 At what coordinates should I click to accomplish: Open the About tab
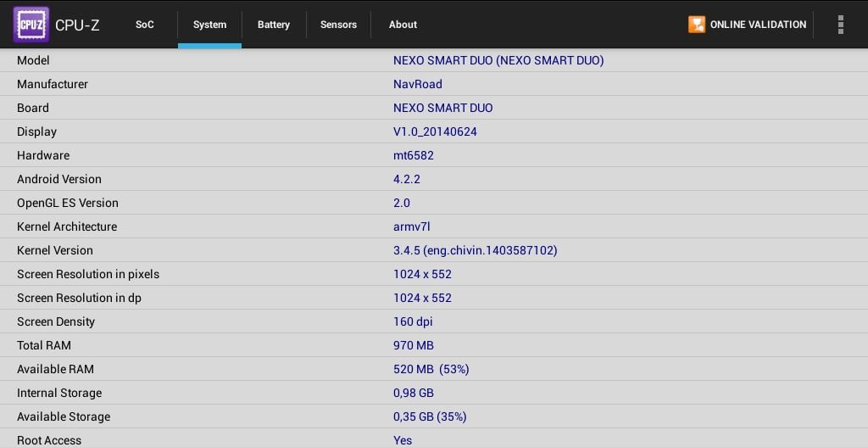(403, 25)
